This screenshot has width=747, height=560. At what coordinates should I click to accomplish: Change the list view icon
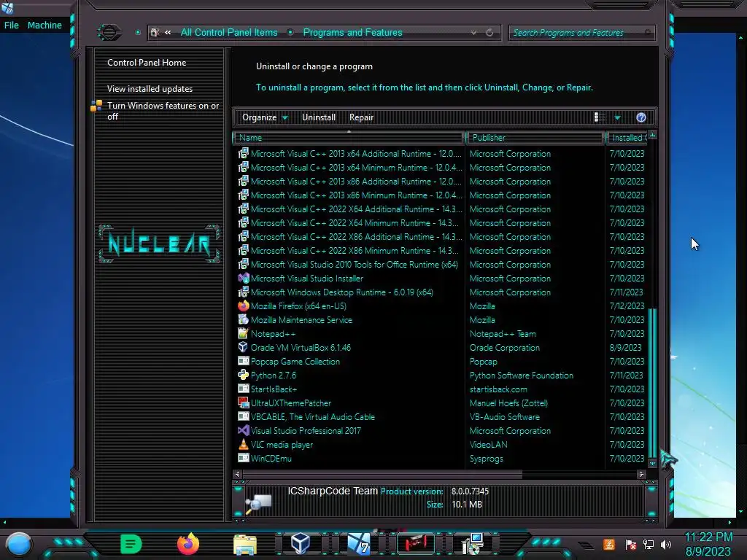click(x=600, y=117)
